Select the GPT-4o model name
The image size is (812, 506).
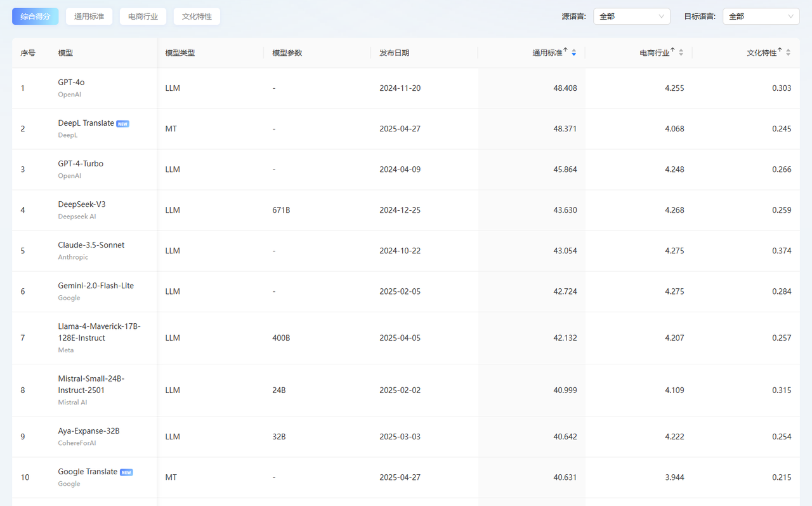[x=71, y=83]
